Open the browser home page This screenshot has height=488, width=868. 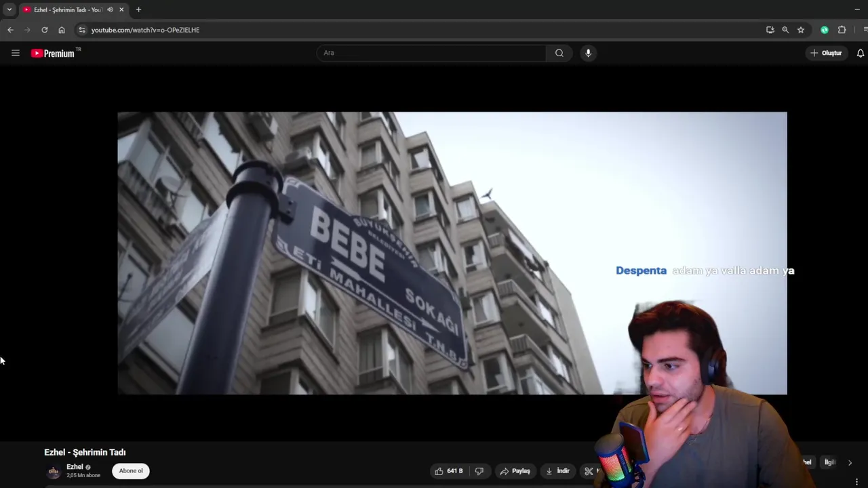62,30
